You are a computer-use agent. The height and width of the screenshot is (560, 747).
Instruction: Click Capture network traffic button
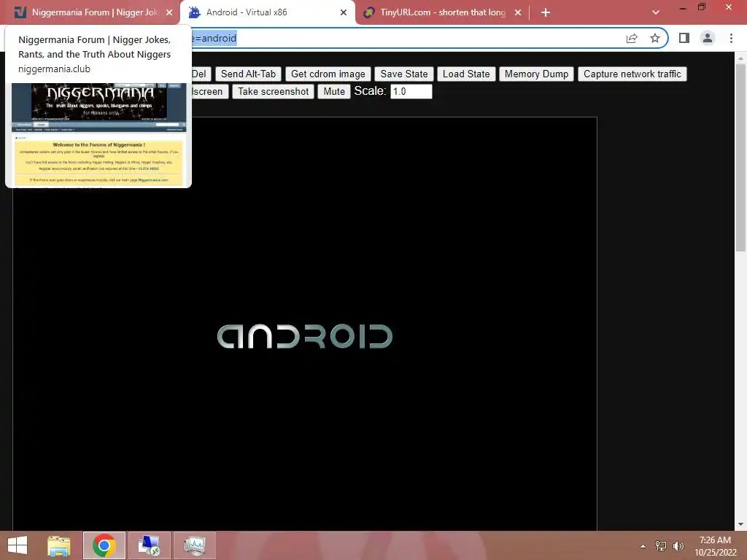coord(632,74)
